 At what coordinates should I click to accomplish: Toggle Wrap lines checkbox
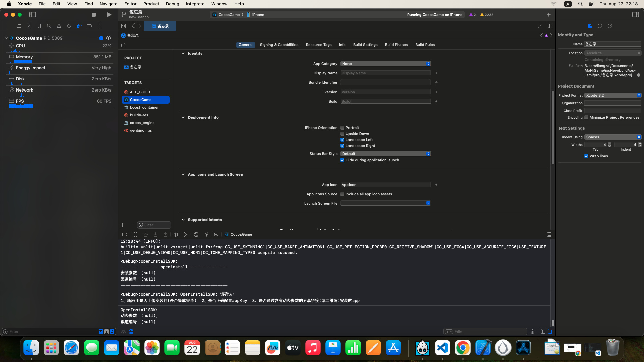click(586, 156)
